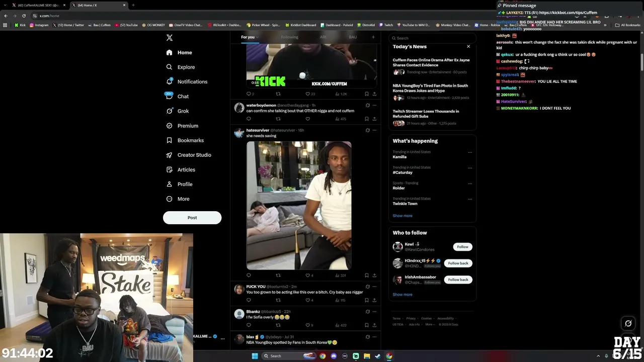The width and height of the screenshot is (644, 362).
Task: Open the Explore page from the sidebar
Action: (x=181, y=67)
